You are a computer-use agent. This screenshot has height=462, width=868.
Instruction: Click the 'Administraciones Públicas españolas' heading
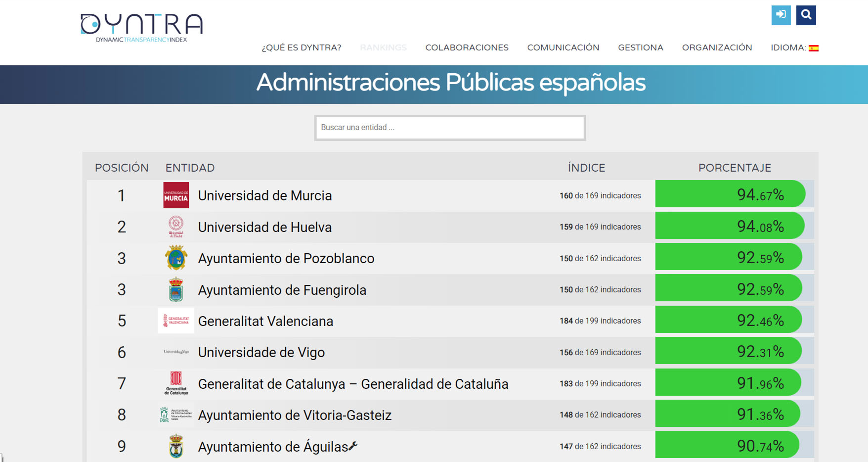tap(451, 83)
